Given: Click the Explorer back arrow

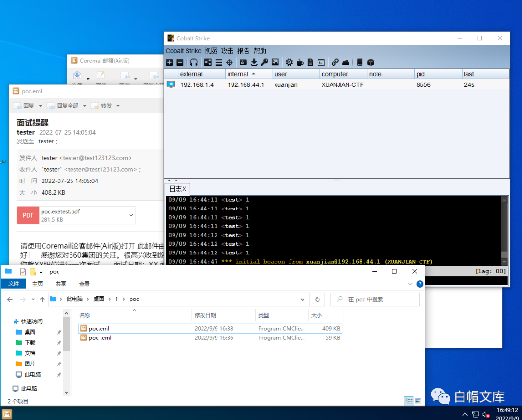Looking at the screenshot, I should click(x=10, y=299).
